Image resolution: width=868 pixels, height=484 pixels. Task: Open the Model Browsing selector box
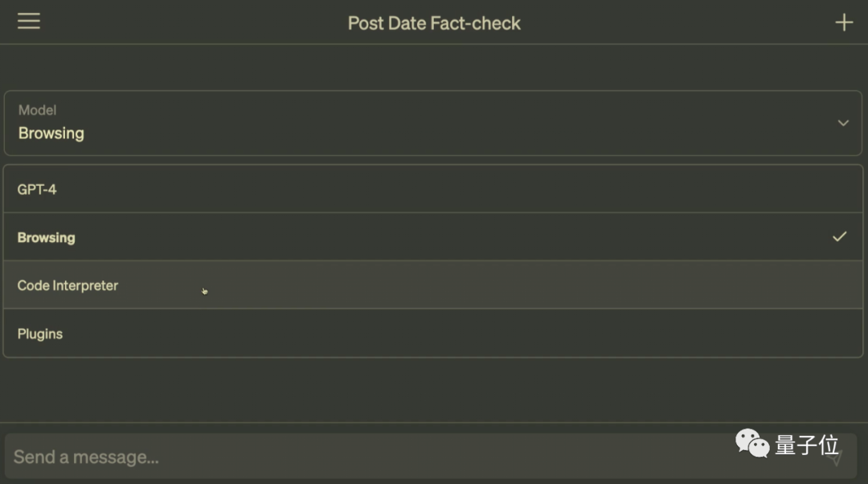point(433,123)
